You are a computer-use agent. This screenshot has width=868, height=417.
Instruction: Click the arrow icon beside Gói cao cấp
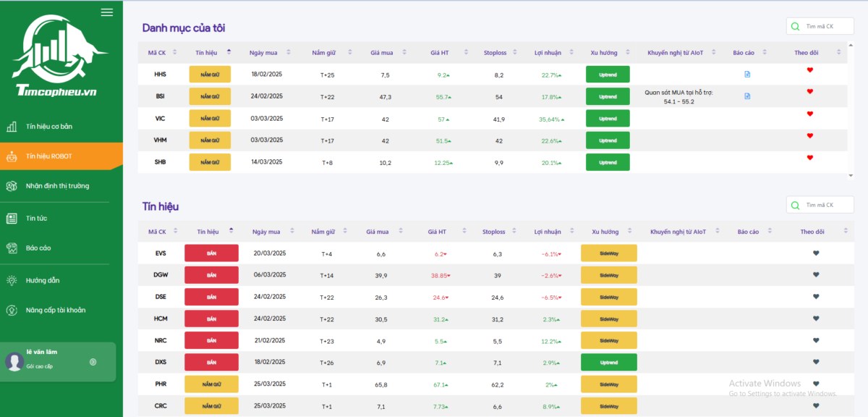93,362
